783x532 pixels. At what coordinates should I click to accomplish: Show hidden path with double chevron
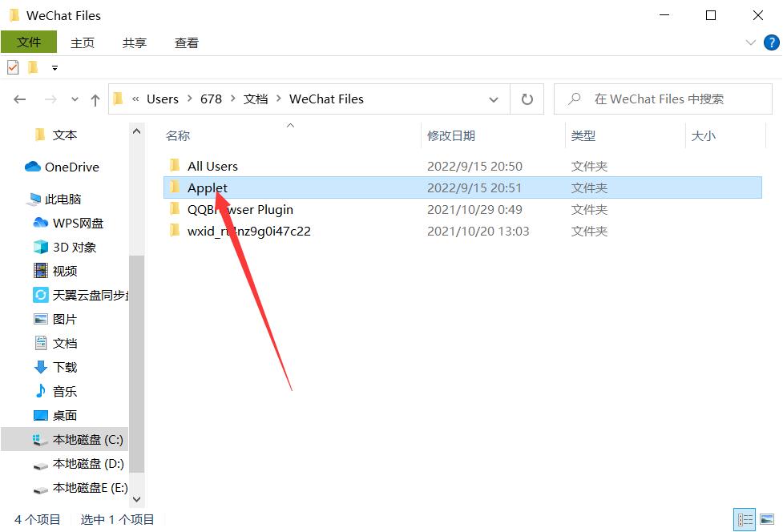(x=135, y=99)
